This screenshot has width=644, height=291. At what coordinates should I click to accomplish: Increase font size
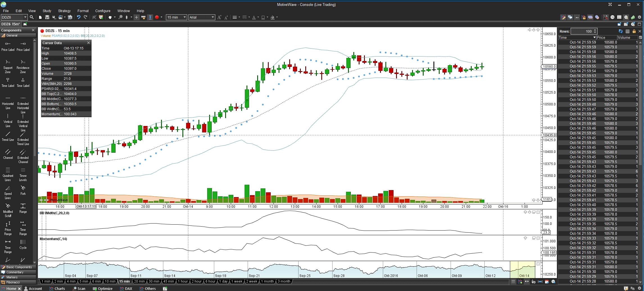coord(220,17)
